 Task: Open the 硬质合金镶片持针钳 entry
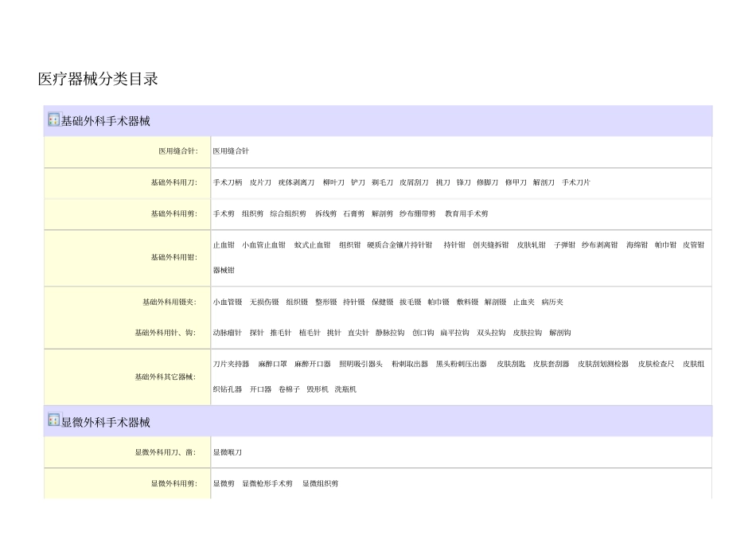pos(399,244)
